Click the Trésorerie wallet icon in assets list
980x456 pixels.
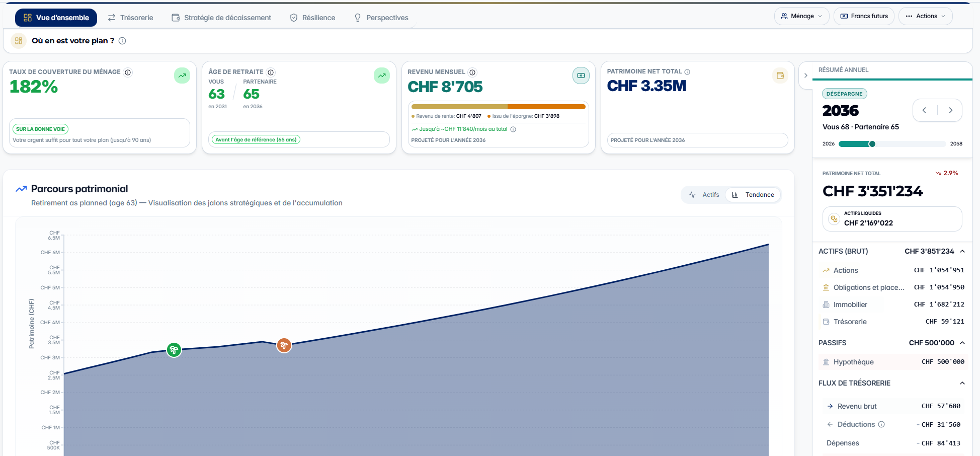[x=826, y=322]
